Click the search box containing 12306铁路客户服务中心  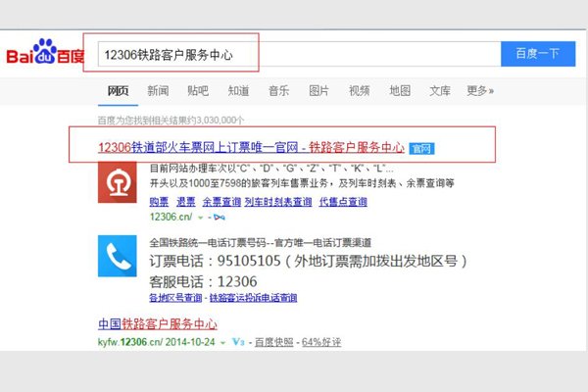click(299, 54)
